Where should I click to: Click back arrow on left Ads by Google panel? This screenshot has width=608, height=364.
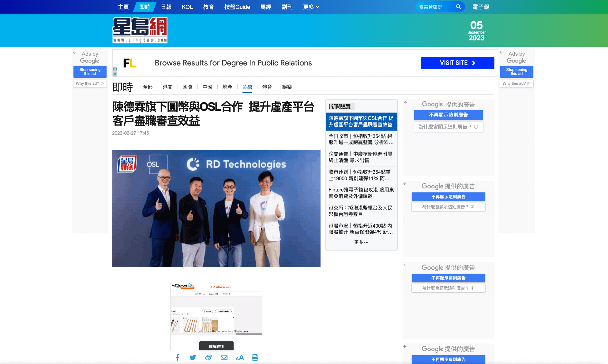click(74, 52)
